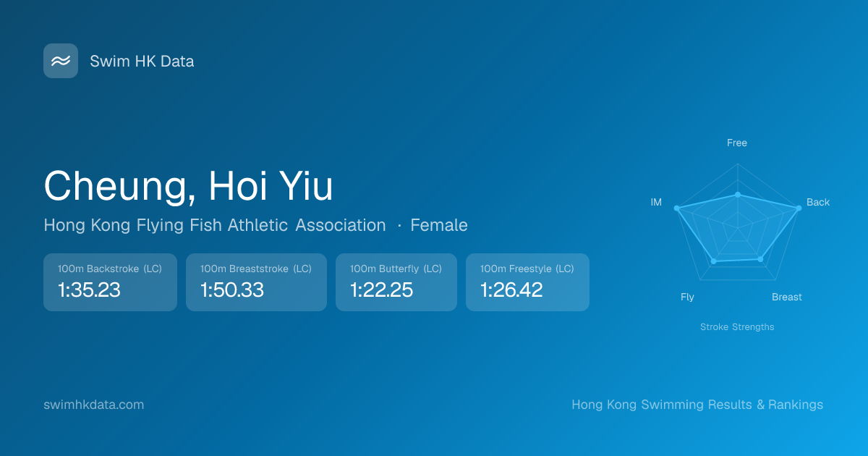Click the Back data point on radar chart
The width and height of the screenshot is (868, 456).
[799, 208]
